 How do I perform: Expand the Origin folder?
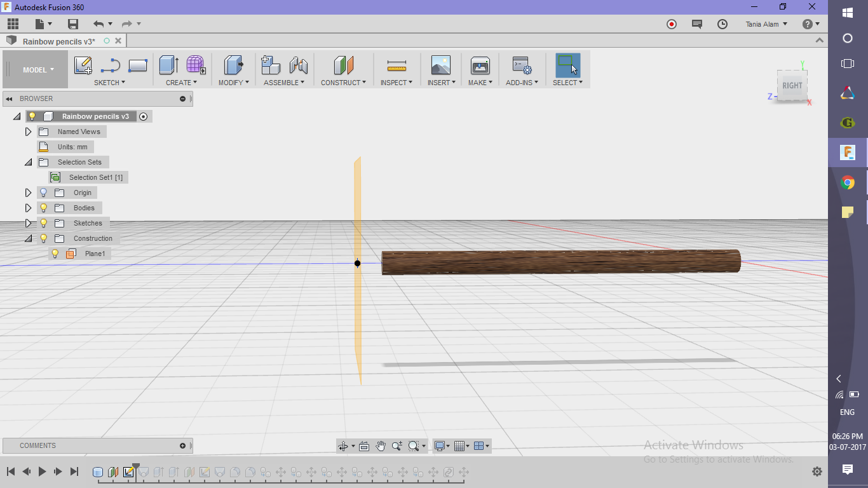(x=28, y=193)
